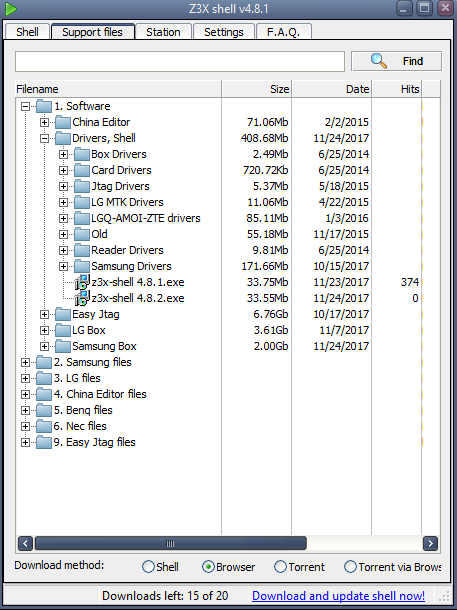
Task: Sort by the Hits column header
Action: 397,89
